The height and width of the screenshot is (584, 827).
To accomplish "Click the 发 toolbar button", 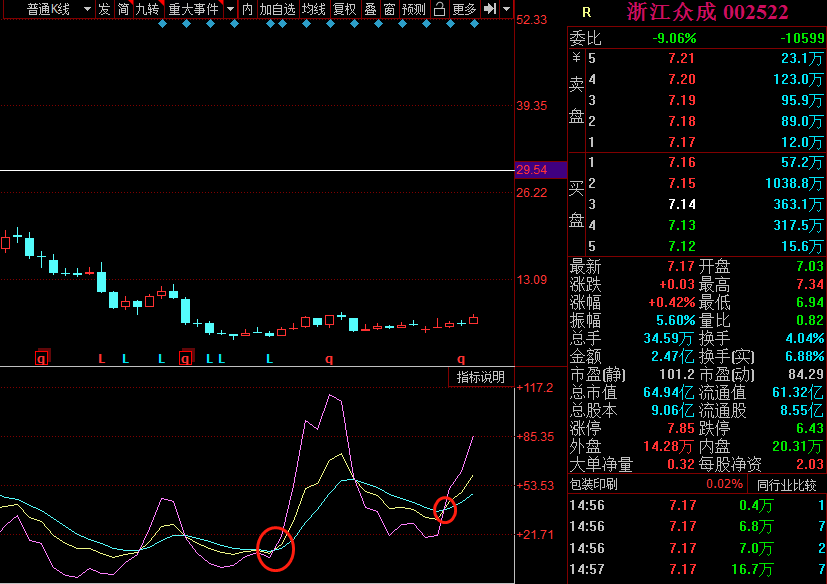I will 103,9.
